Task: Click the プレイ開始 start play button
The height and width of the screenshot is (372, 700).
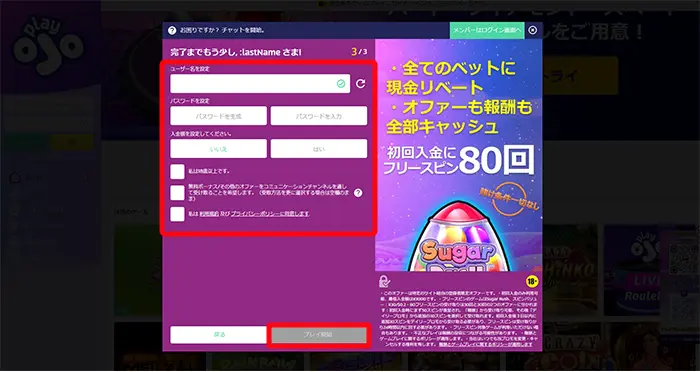Action: [x=319, y=334]
